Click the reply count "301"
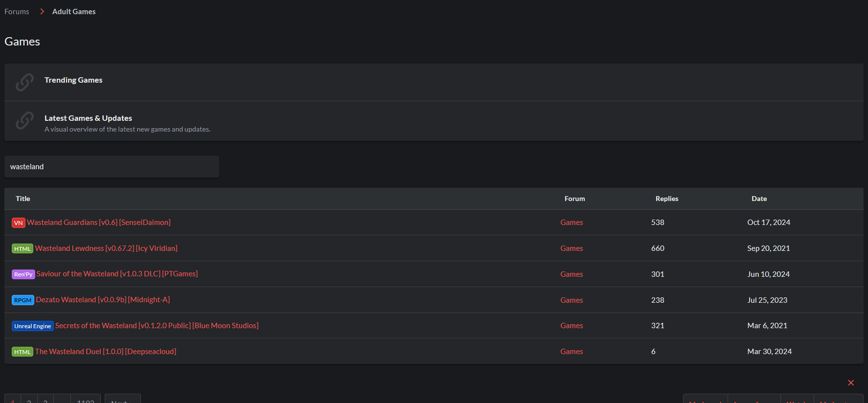 [658, 274]
